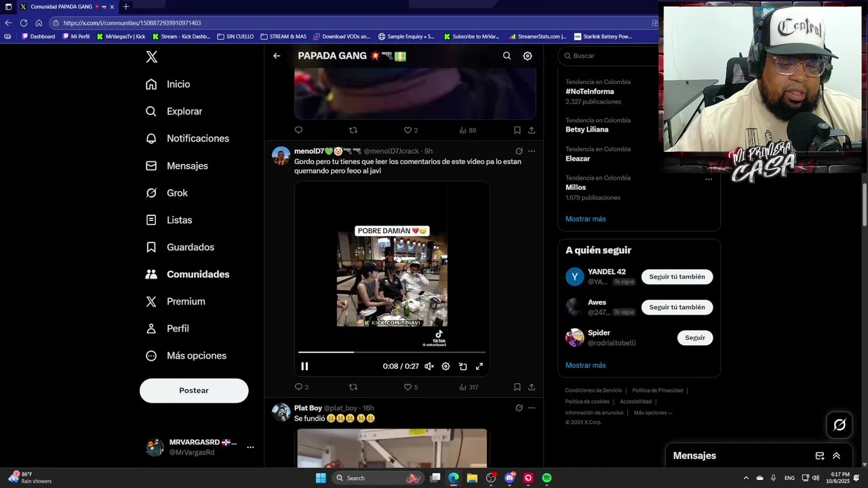Open Perfil page
Screen dimensions: 868x488
tap(167, 328)
